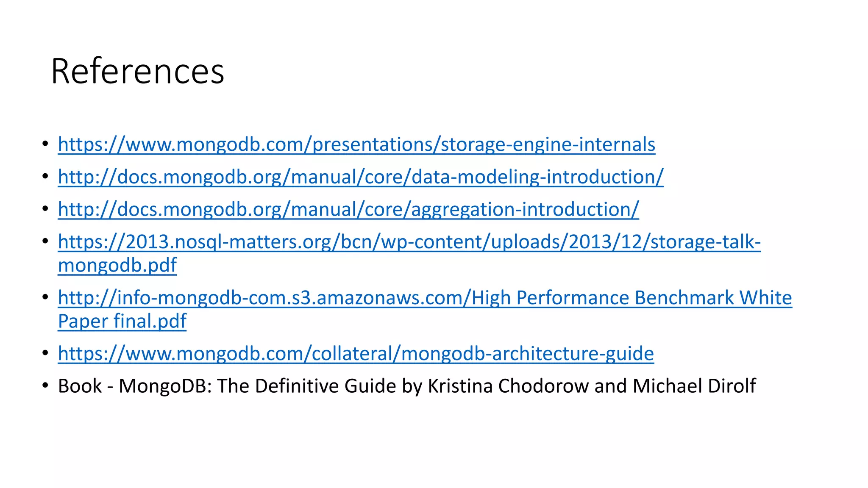Click the author name 'Michael Dirolf'

tap(694, 386)
